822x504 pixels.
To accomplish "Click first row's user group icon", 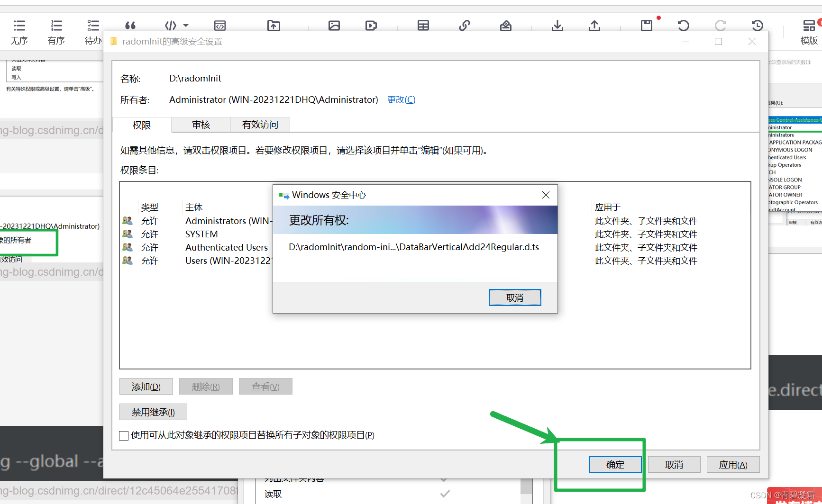I will click(x=127, y=220).
